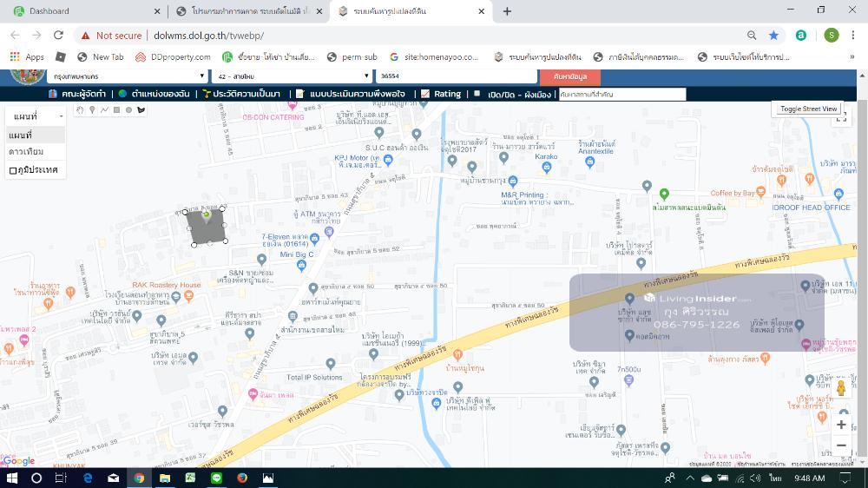This screenshot has width=868, height=488.
Task: Bookmark this page with the star icon
Action: (773, 36)
